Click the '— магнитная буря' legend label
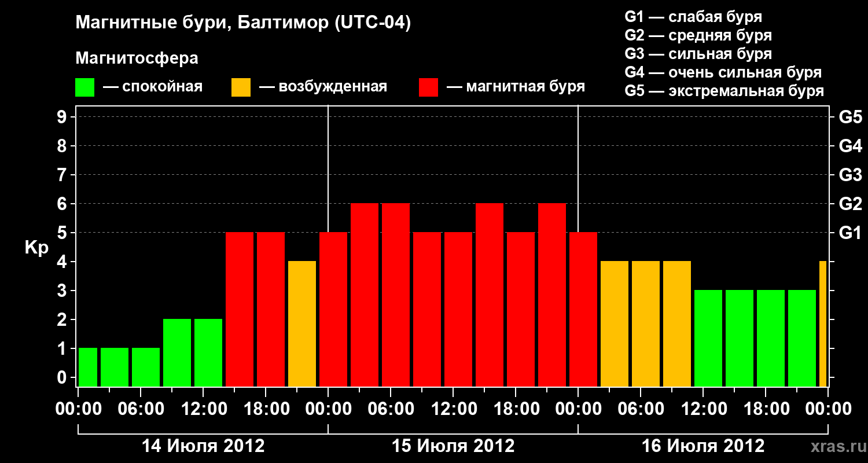Screen dimensions: 868x463 516,87
